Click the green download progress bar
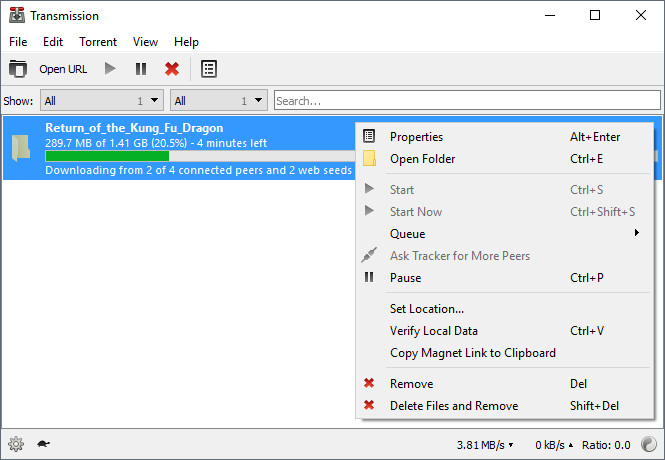This screenshot has width=665, height=460. coord(106,156)
